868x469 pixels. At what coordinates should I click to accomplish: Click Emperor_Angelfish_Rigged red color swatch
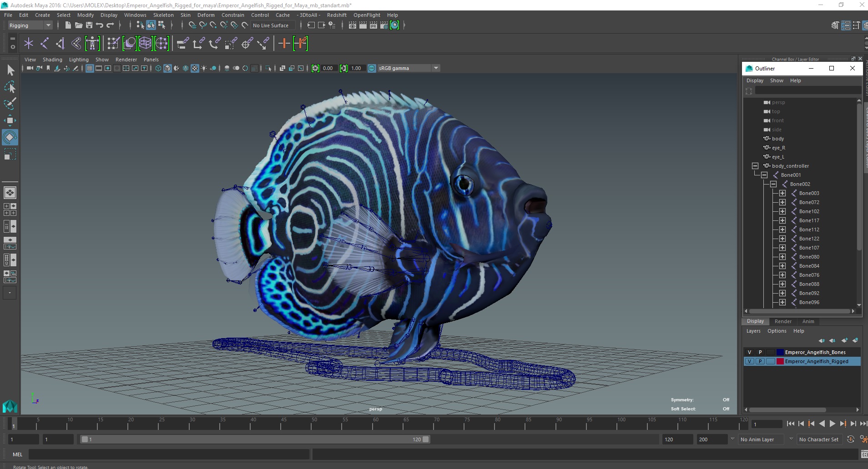pos(780,361)
